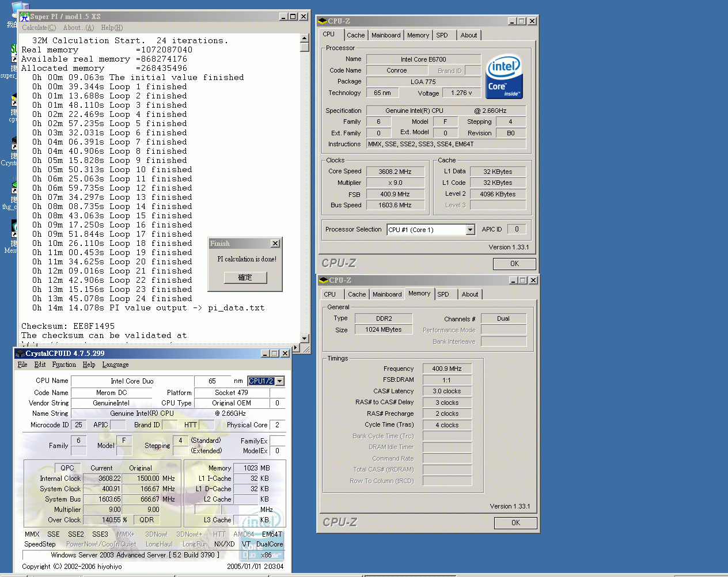
Task: Click the '1024 MBytes' memory size value
Action: coord(384,329)
